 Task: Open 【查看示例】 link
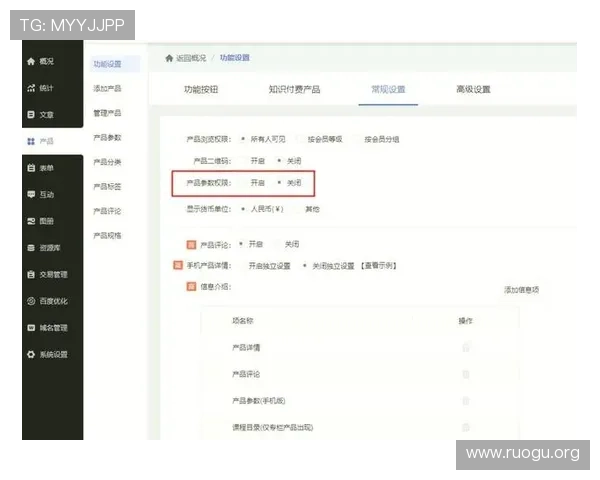[x=379, y=265]
